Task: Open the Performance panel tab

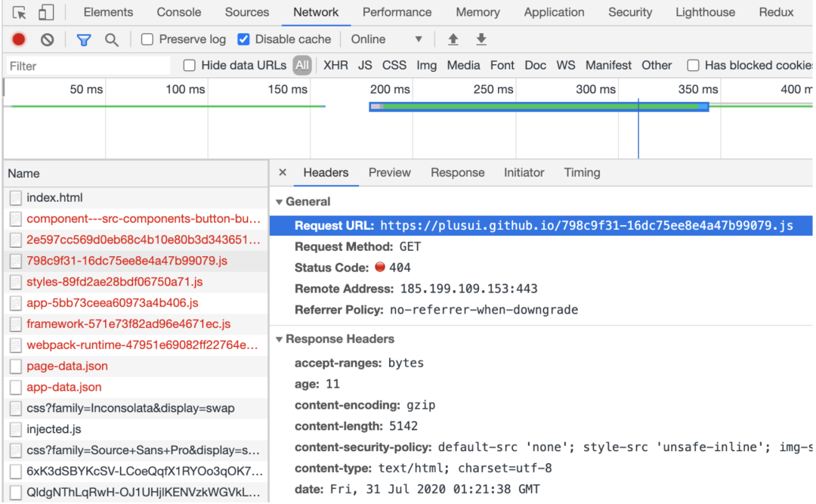Action: (x=397, y=12)
